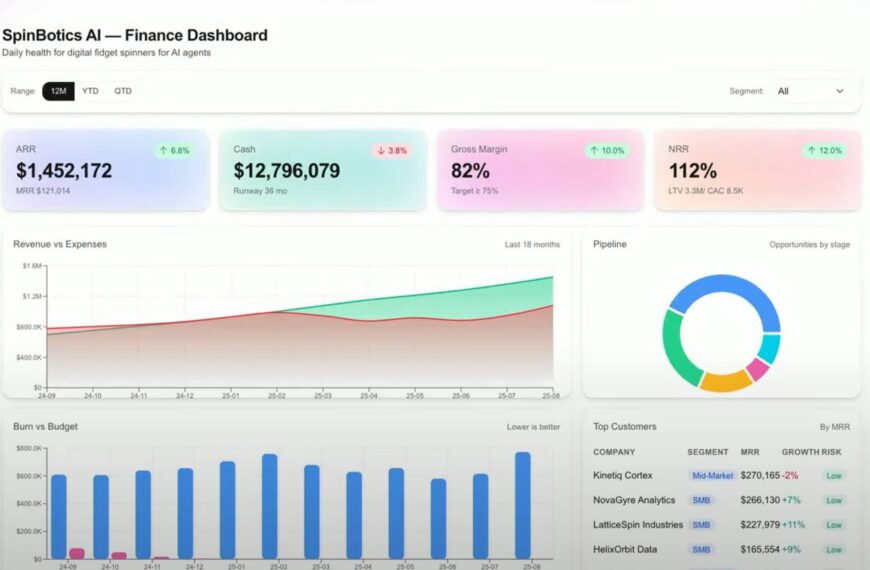The width and height of the screenshot is (870, 570).
Task: Click the pink segment of Pipeline donut
Action: 757,369
